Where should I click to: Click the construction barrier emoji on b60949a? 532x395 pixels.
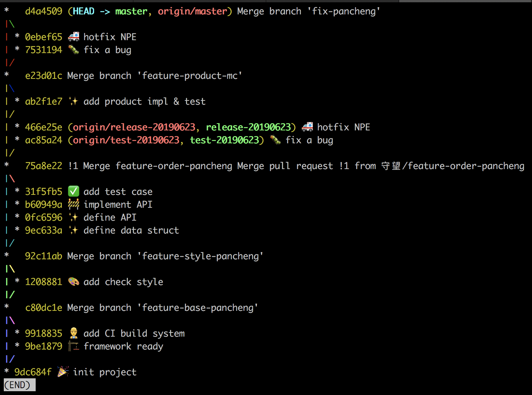pyautogui.click(x=74, y=204)
